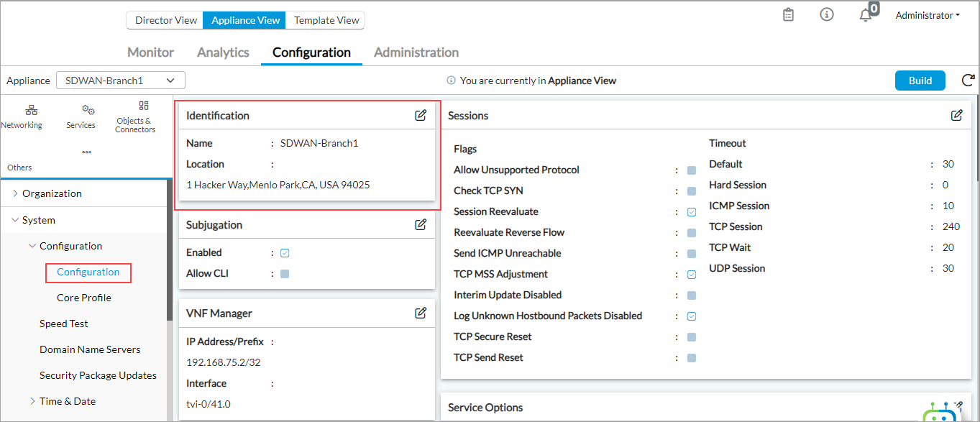This screenshot has height=422, width=980.
Task: Open the Appliance SDWAN-Branch1 dropdown
Action: [x=120, y=81]
